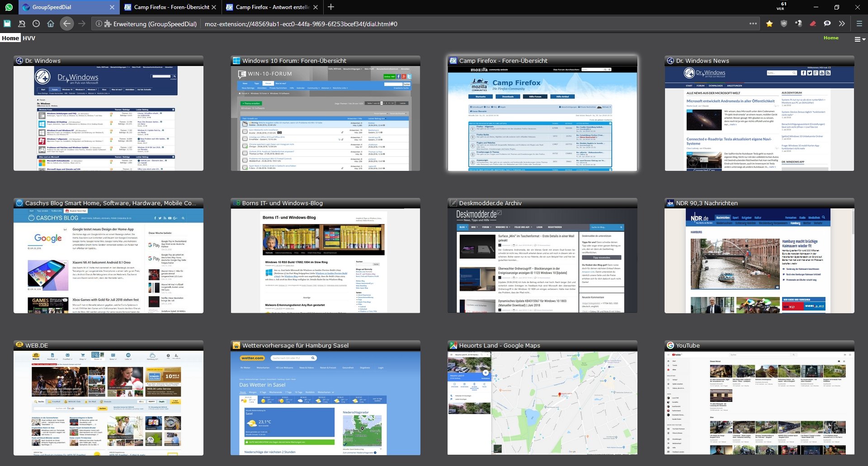The width and height of the screenshot is (868, 466).
Task: Open a new browser tab
Action: pos(331,7)
